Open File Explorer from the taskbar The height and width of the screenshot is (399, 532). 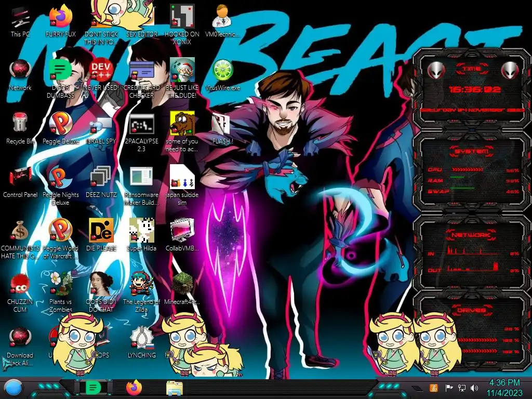coord(175,388)
